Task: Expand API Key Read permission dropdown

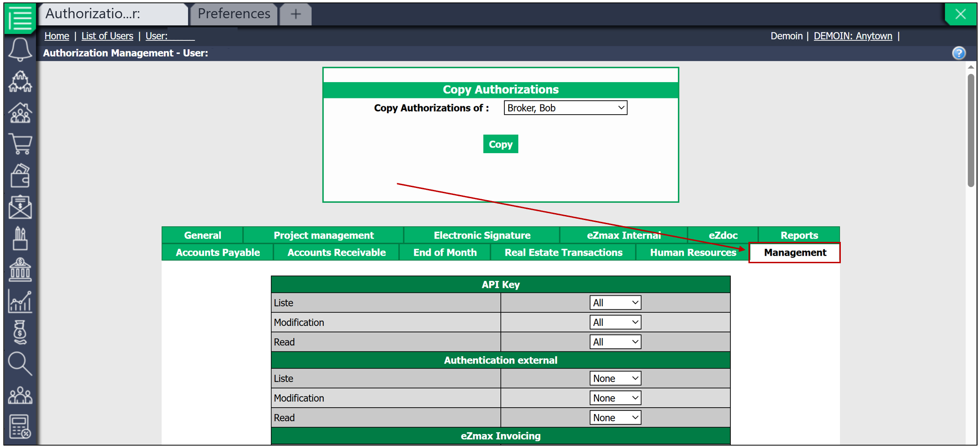Action: pos(615,342)
